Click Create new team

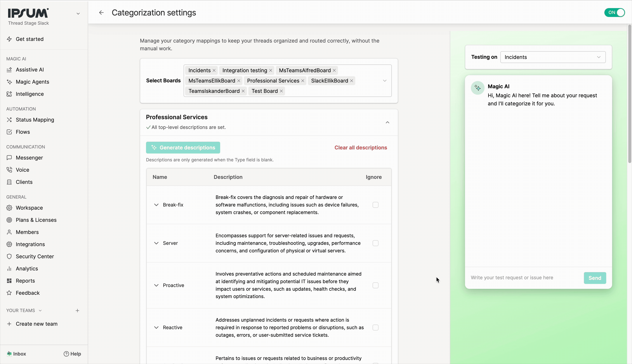[x=37, y=324]
